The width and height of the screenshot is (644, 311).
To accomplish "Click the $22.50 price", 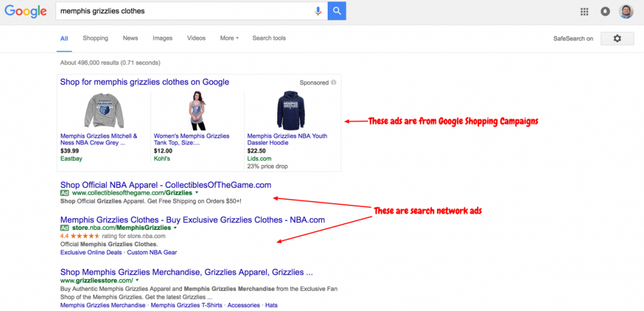I will click(x=257, y=151).
